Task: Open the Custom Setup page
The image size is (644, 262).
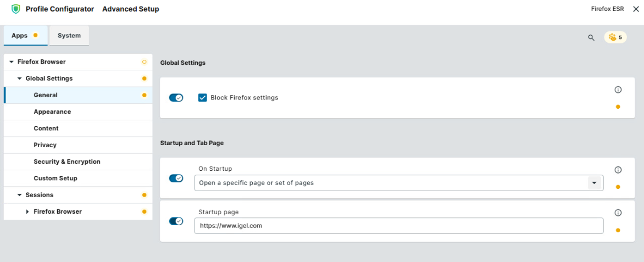Action: click(x=78, y=178)
